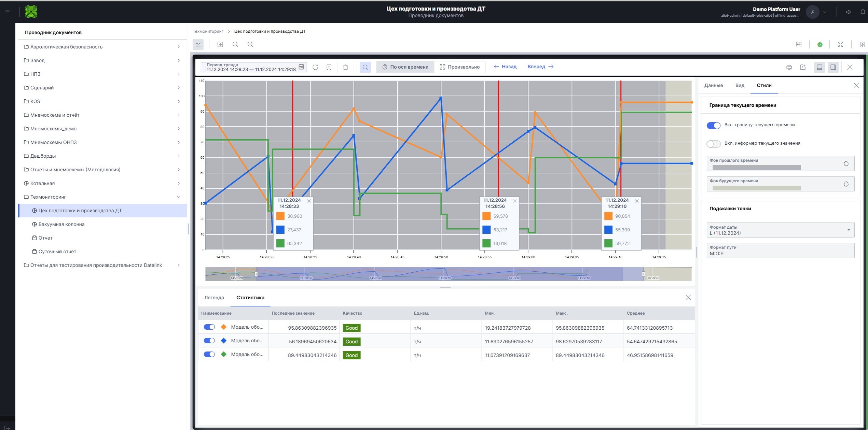The height and width of the screenshot is (430, 868).
Task: Zoom in with the plus magnifier
Action: (x=250, y=44)
